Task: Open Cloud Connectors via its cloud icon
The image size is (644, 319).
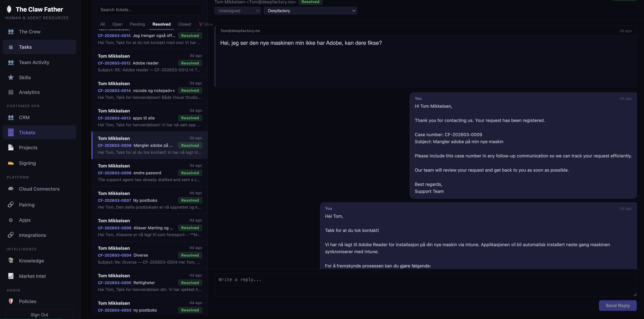Action: (11, 189)
